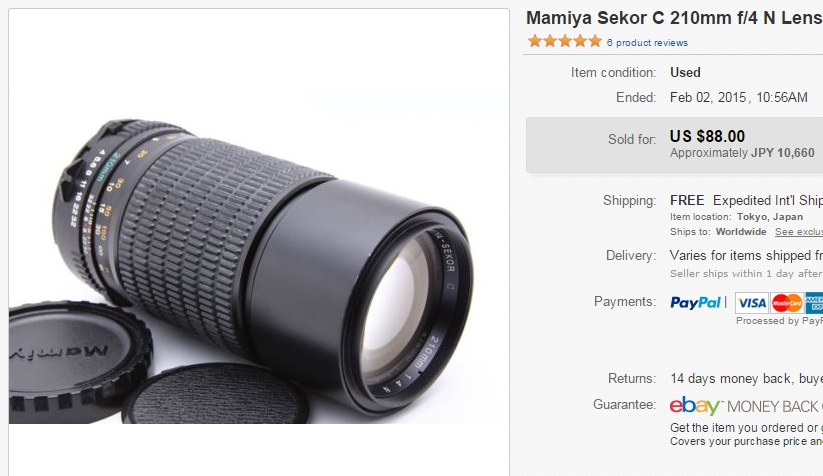Image resolution: width=823 pixels, height=476 pixels.
Task: Click the American Express card icon
Action: click(x=814, y=303)
